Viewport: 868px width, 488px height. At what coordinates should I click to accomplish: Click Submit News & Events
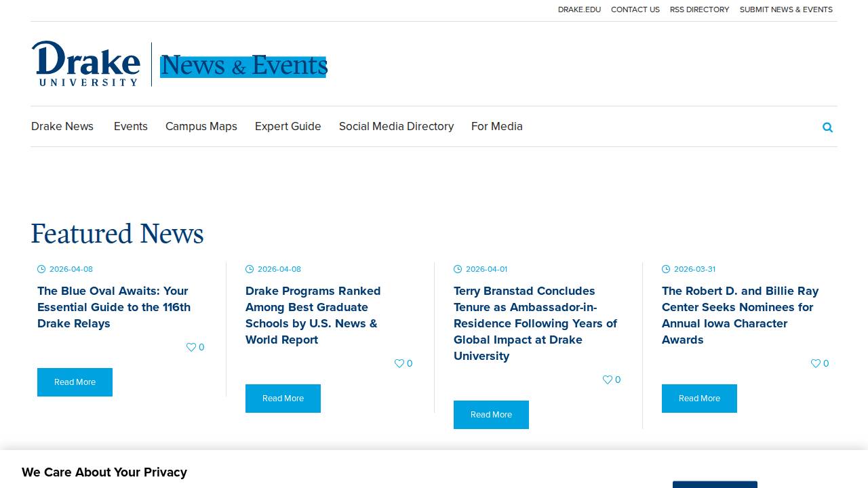pos(786,9)
